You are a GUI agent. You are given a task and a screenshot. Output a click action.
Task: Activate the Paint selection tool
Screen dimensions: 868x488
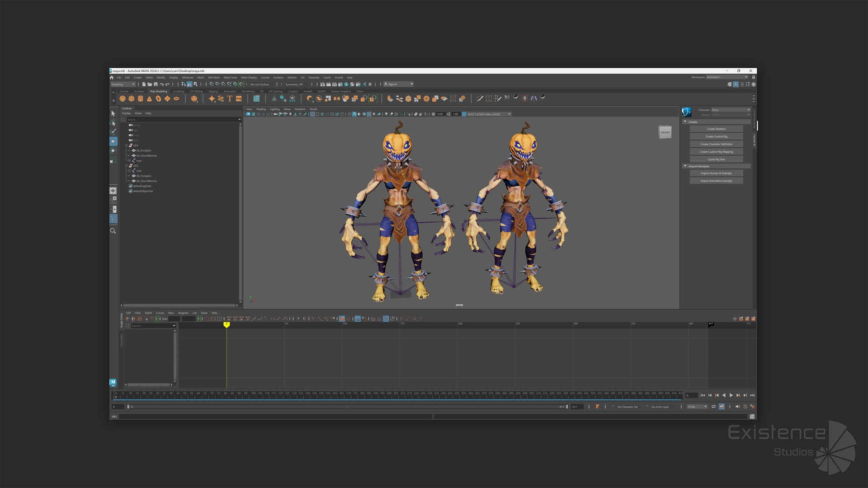tap(113, 132)
